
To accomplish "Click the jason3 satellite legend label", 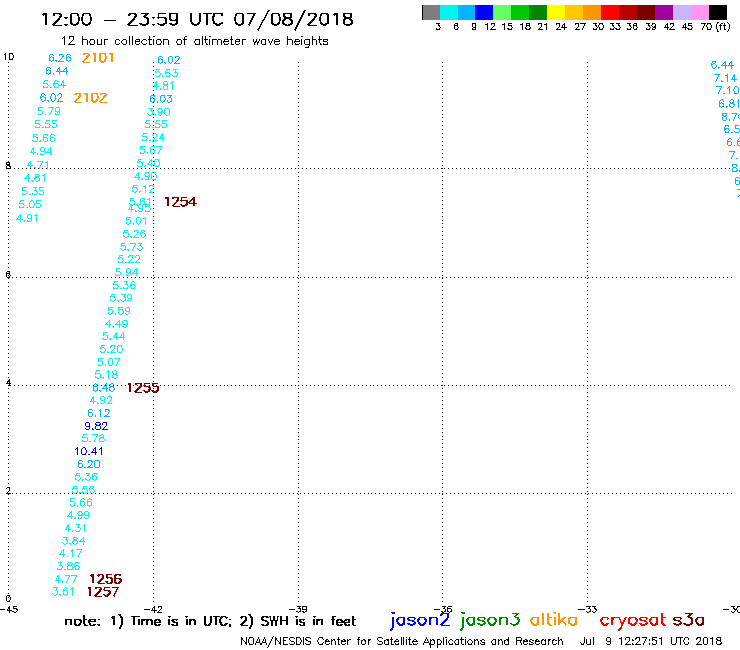I will click(x=490, y=620).
